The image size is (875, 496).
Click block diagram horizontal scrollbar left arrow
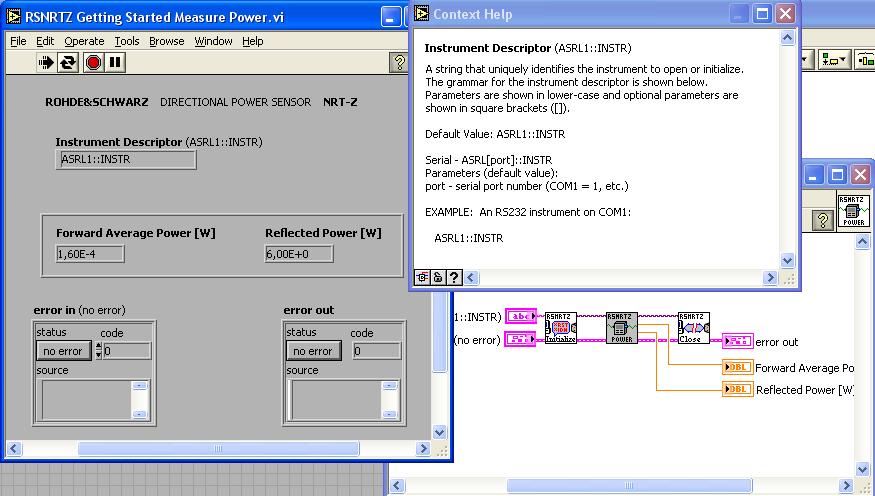click(396, 485)
